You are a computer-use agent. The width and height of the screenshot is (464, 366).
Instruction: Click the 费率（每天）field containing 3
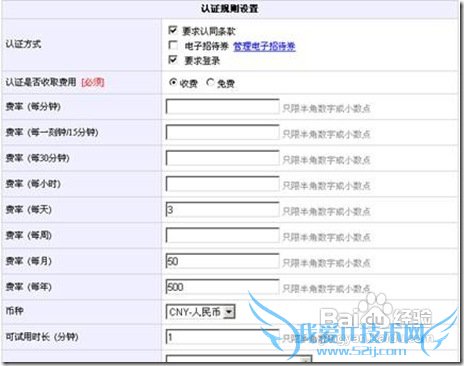coord(222,210)
